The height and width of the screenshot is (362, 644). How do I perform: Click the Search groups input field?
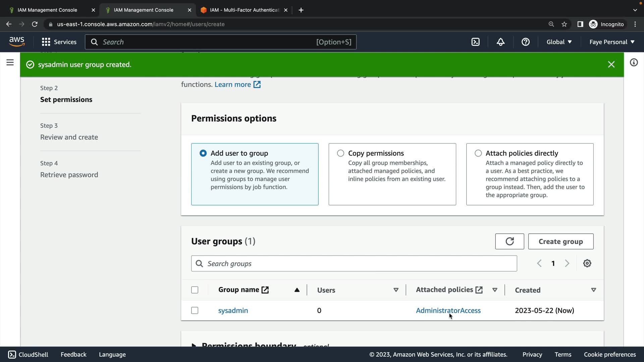click(x=354, y=263)
